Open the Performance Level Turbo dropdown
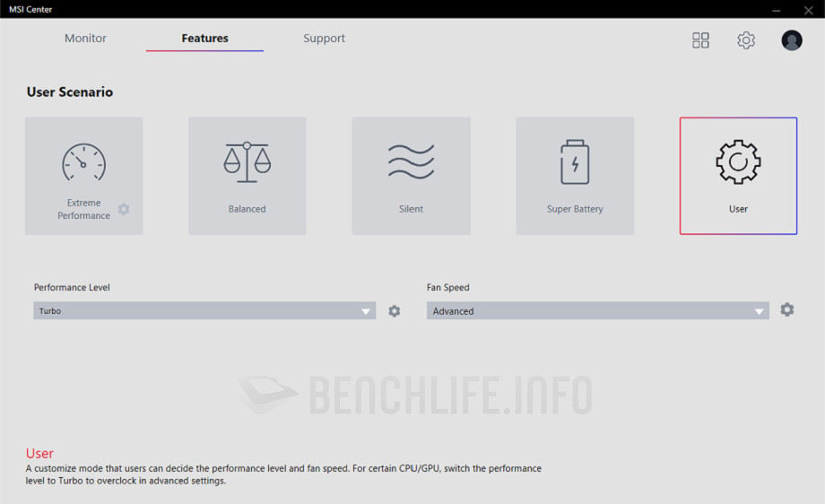 pyautogui.click(x=204, y=310)
